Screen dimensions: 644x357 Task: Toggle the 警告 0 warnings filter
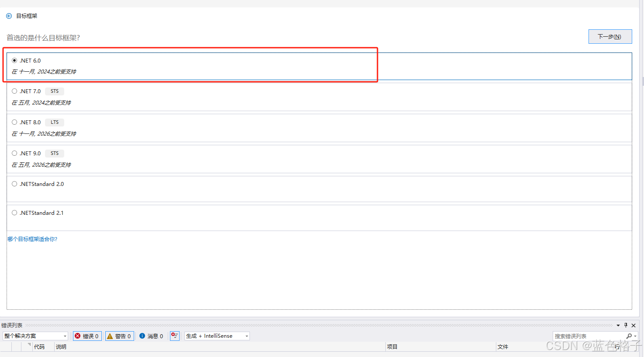coord(119,336)
